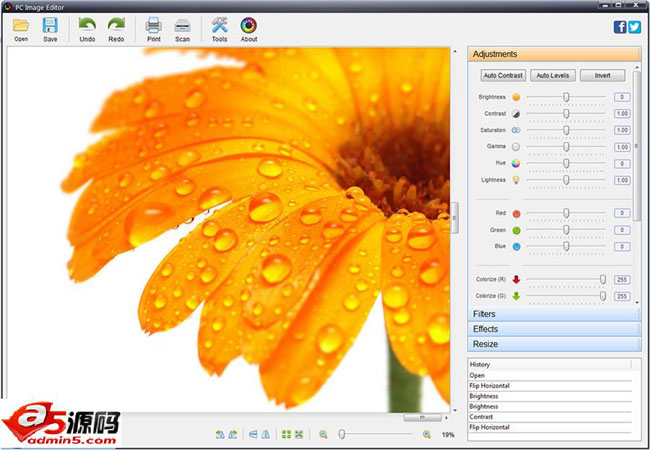This screenshot has height=450, width=650.
Task: Click the Invert button
Action: click(x=602, y=75)
